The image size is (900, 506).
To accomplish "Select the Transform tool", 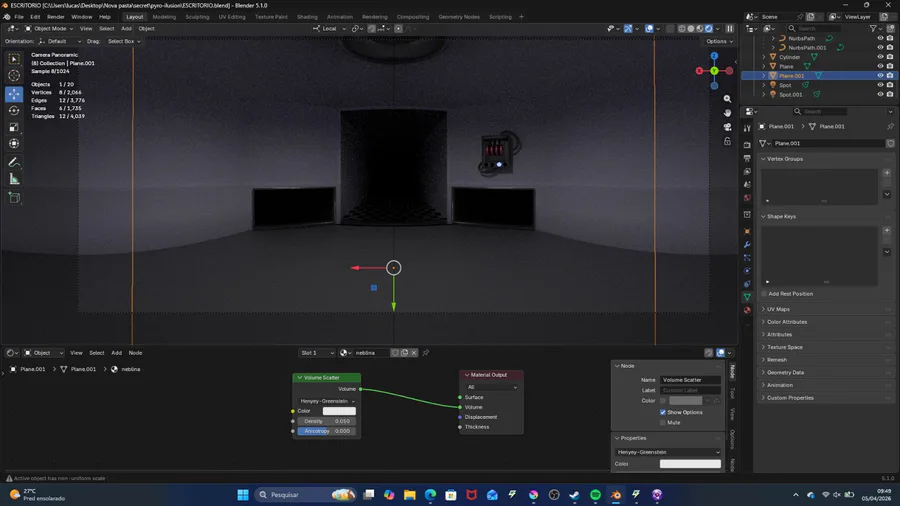I will [14, 143].
